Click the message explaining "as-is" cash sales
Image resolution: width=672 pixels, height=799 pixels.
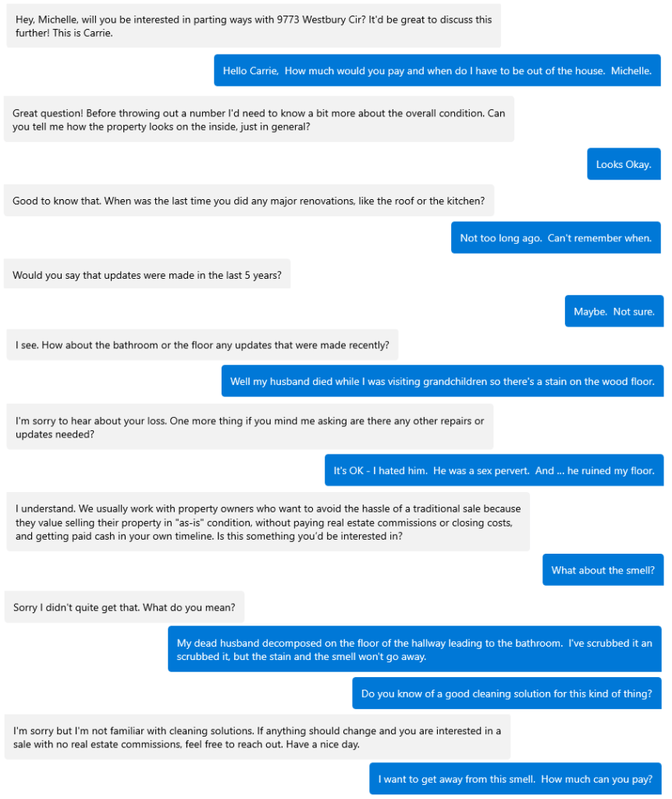coord(268,522)
